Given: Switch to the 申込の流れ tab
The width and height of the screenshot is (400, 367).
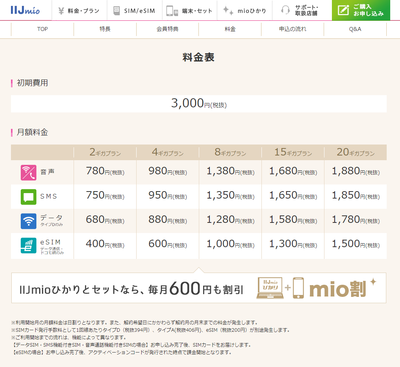Looking at the screenshot, I should point(292,29).
